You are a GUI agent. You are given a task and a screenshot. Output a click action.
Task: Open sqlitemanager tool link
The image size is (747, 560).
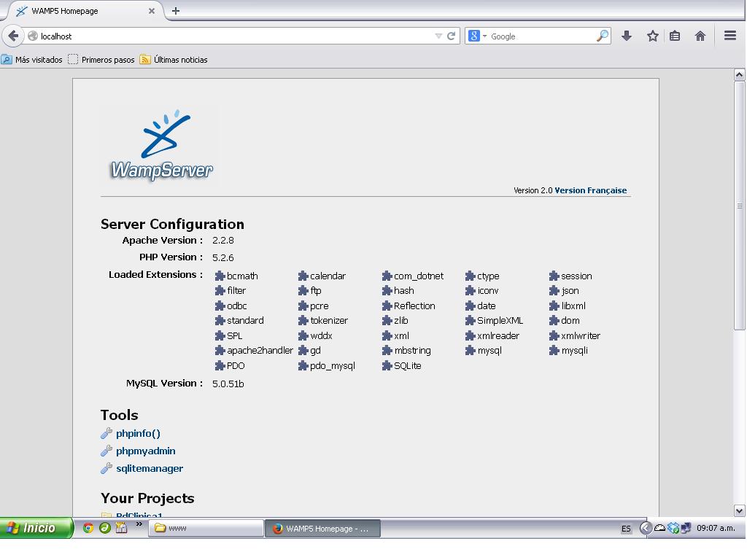pyautogui.click(x=150, y=469)
